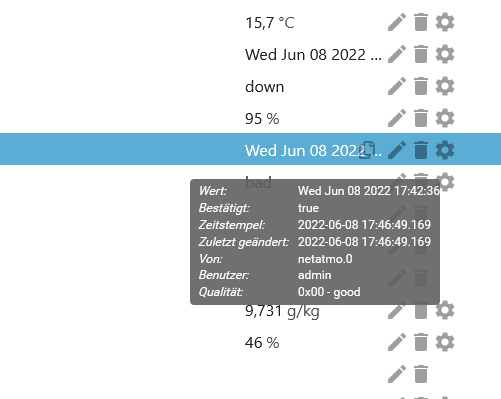501x399 pixels.
Task: Open settings gear for the highlighted row
Action: click(445, 150)
